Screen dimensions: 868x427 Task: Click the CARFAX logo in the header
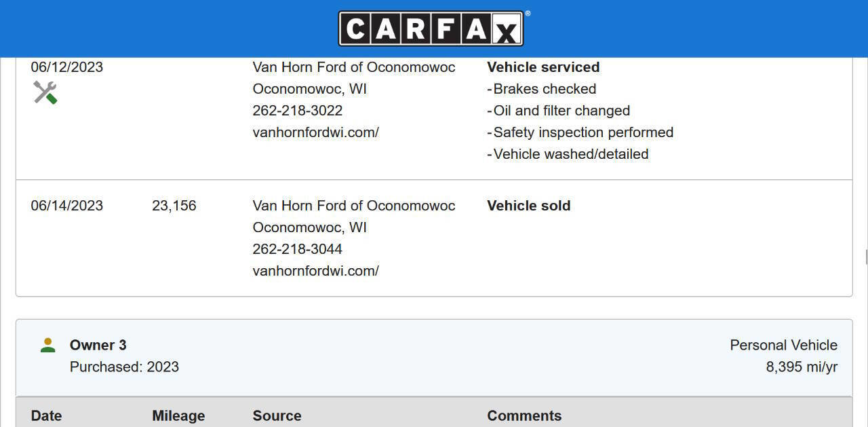(431, 29)
